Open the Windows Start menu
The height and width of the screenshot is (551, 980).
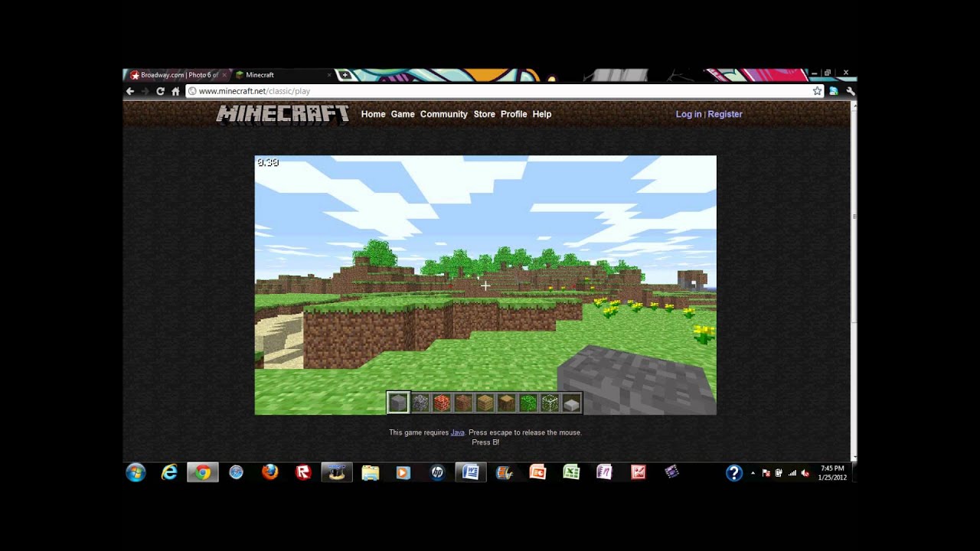tap(136, 472)
